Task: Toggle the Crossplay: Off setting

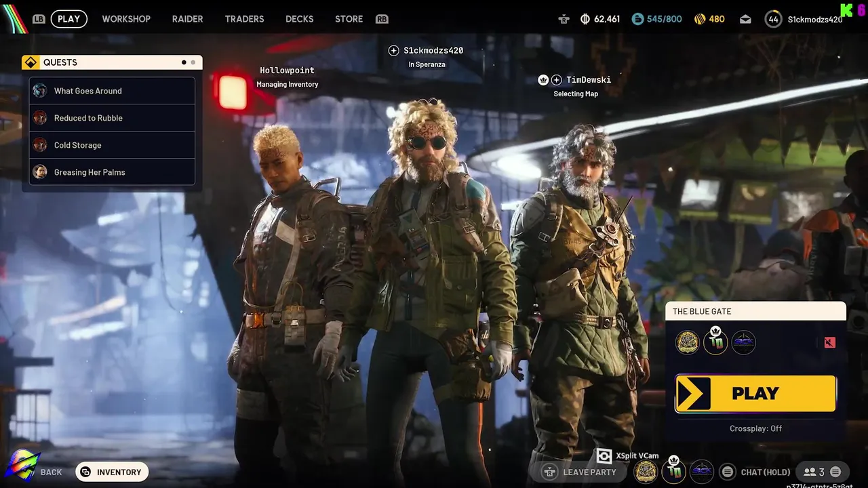Action: pos(755,428)
